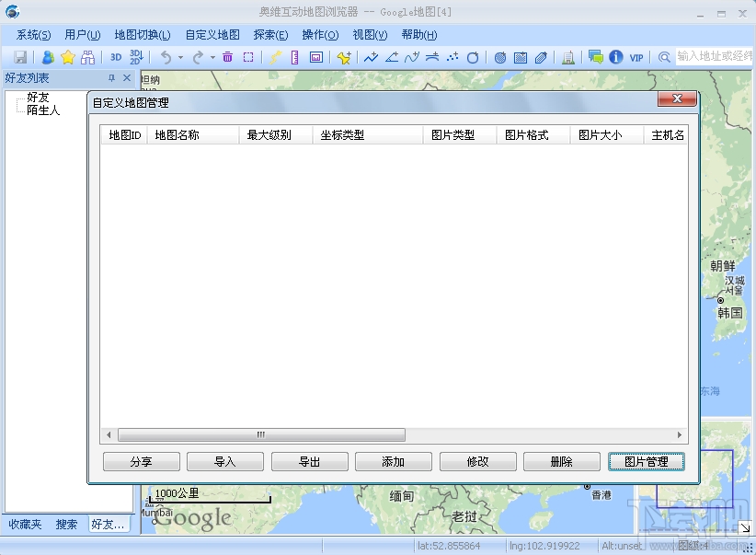This screenshot has width=756, height=555.
Task: Open the undo dropdown arrow
Action: (181, 57)
